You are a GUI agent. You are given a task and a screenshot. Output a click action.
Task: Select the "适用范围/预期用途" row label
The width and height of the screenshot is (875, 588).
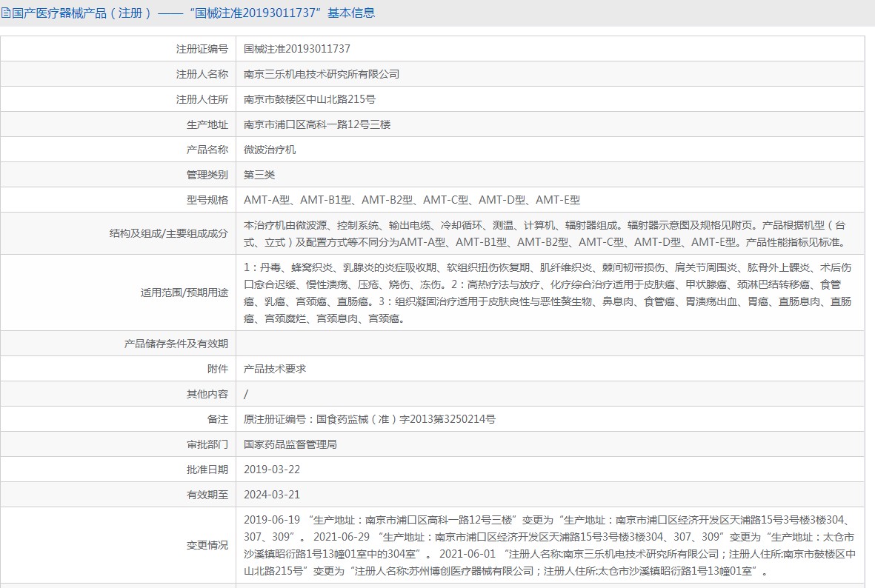(184, 293)
